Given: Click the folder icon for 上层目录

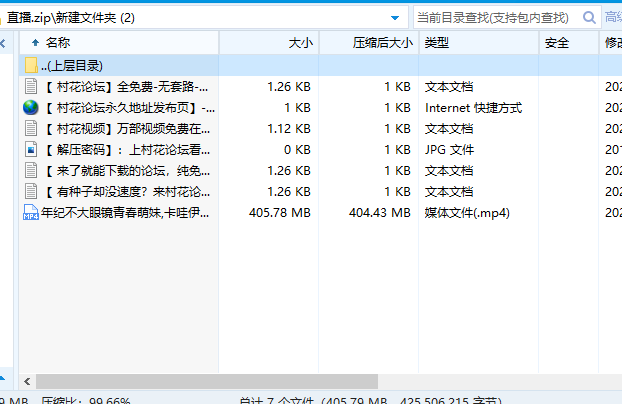Looking at the screenshot, I should tap(31, 65).
